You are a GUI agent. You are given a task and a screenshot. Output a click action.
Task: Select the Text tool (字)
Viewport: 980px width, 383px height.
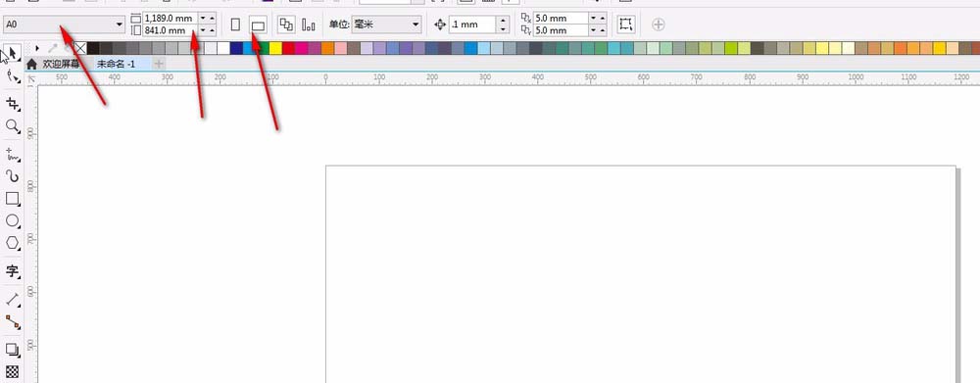(x=13, y=271)
